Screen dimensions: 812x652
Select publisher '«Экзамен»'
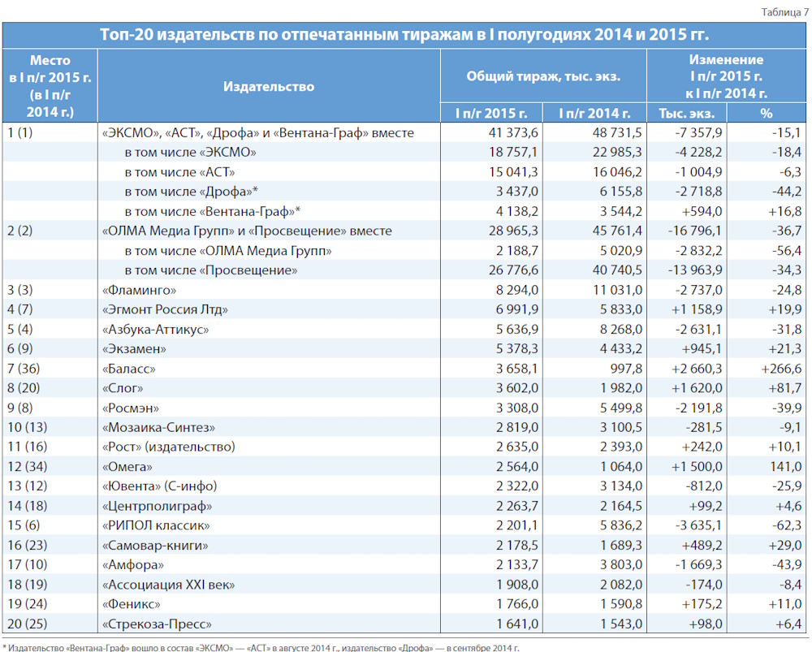[134, 349]
